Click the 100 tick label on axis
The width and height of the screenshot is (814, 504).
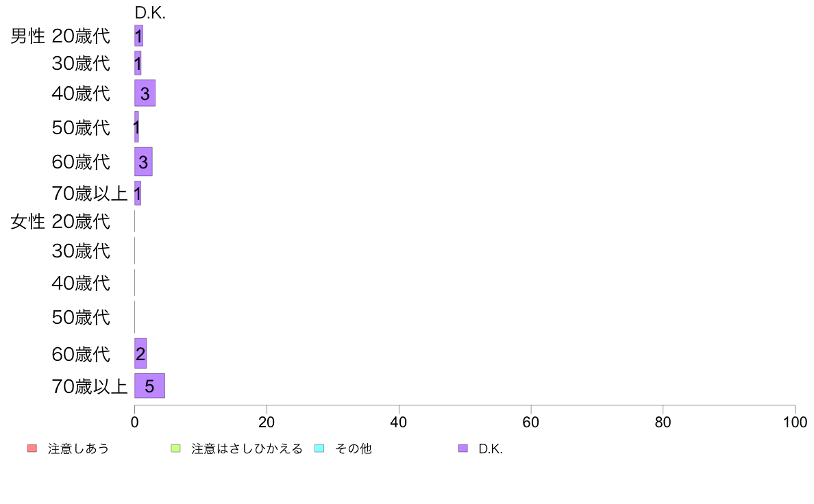[x=795, y=422]
